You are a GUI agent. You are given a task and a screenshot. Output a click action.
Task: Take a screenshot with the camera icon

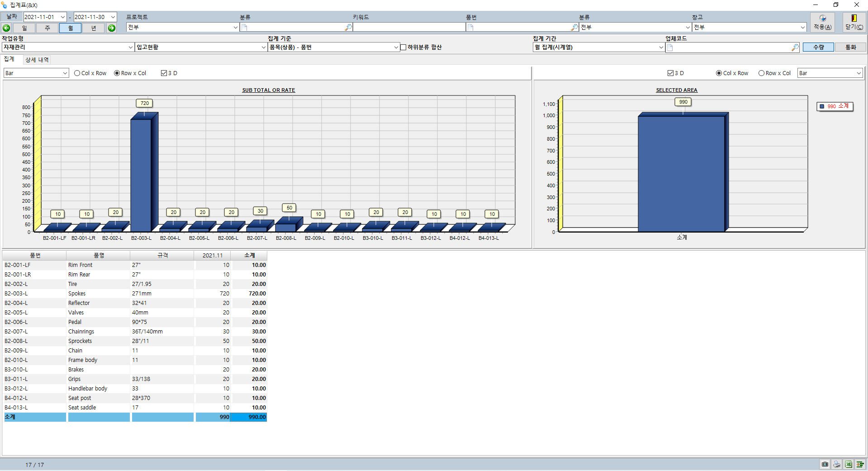point(825,464)
